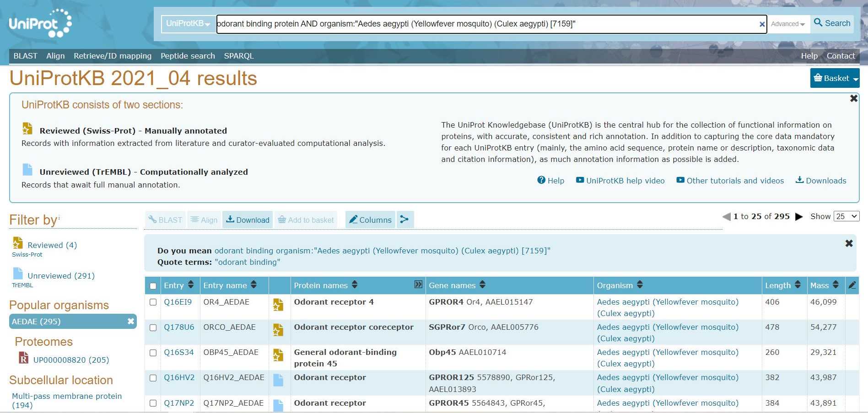868x413 pixels.
Task: Open entry Q178U6
Action: coord(179,327)
